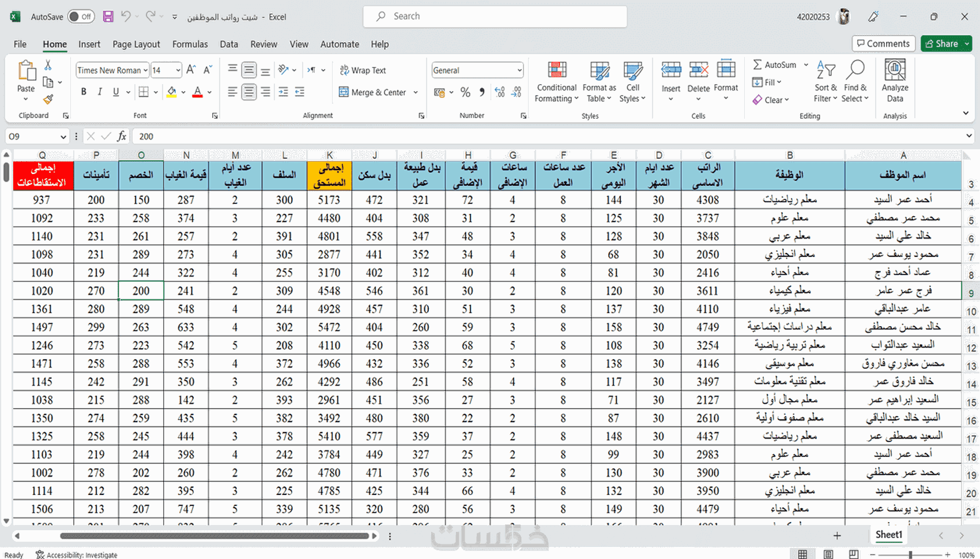Click the Percent Style icon
This screenshot has width=980, height=559.
click(x=465, y=92)
